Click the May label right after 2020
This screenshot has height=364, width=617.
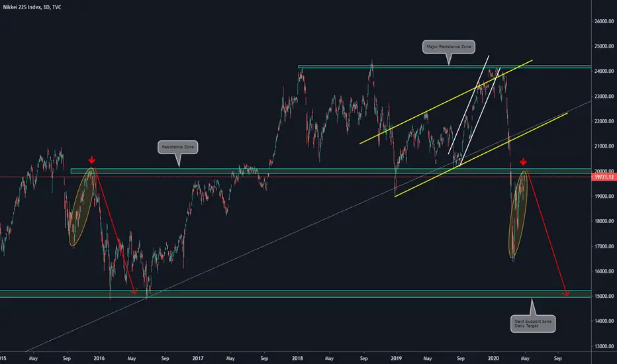pyautogui.click(x=525, y=359)
